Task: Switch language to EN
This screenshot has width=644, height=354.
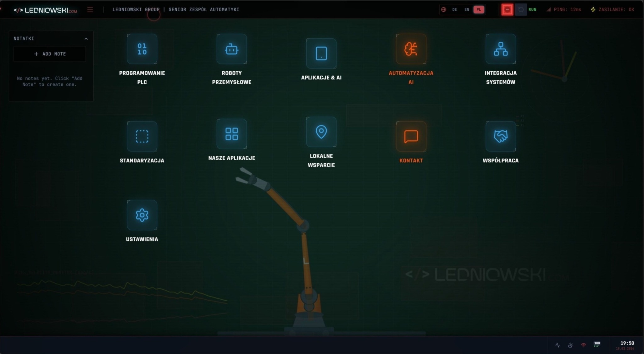Action: (467, 10)
